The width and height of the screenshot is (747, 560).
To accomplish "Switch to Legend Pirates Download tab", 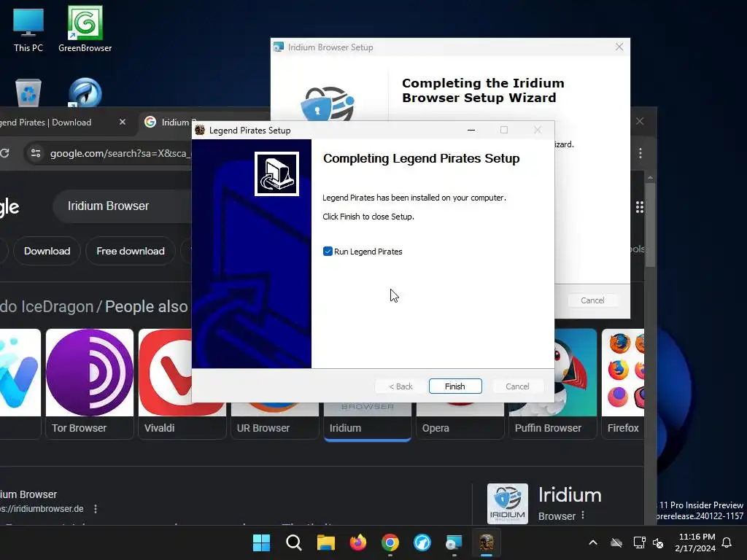I will 53,122.
